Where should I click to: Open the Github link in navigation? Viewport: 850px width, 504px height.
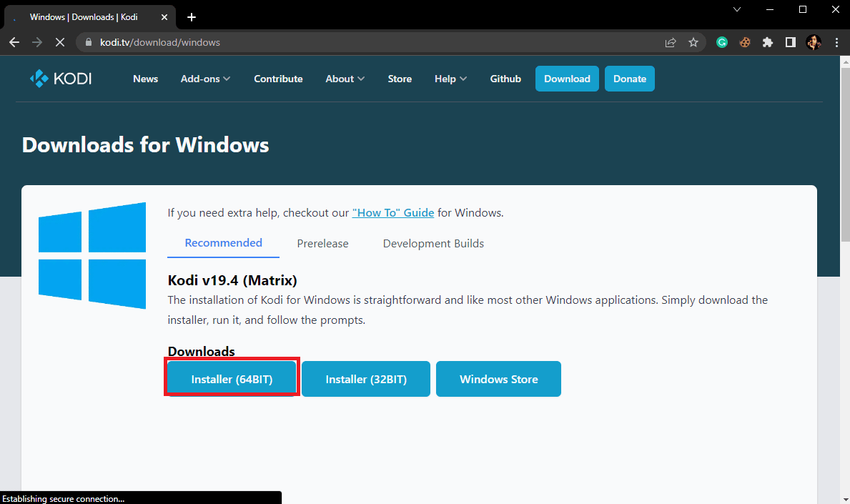pos(505,79)
